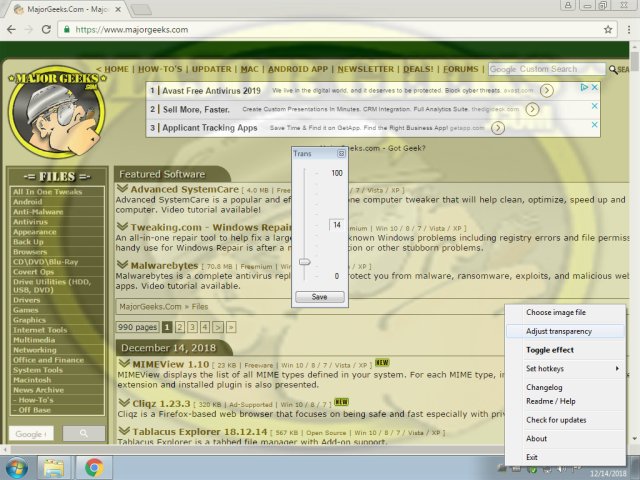Click the search magnifier next to Custom Search
This screenshot has height=480, width=640.
click(x=613, y=69)
